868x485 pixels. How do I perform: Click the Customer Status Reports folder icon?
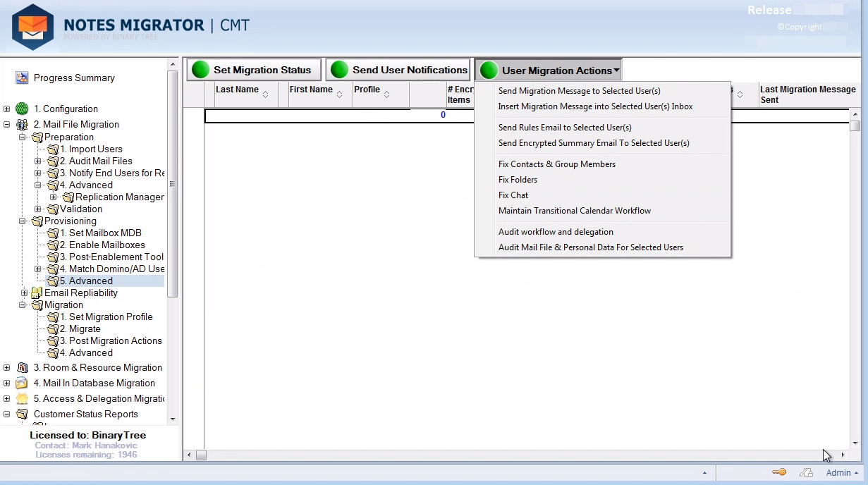pyautogui.click(x=22, y=414)
